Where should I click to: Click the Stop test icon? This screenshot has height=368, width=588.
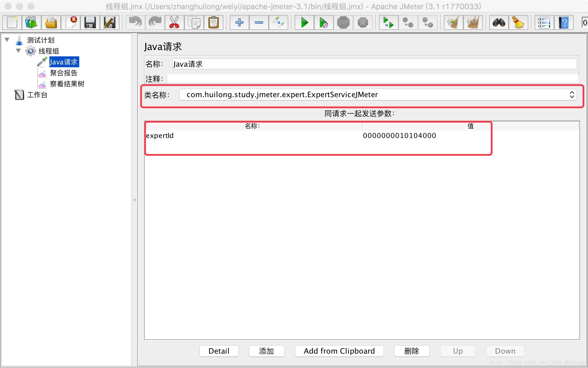click(343, 22)
